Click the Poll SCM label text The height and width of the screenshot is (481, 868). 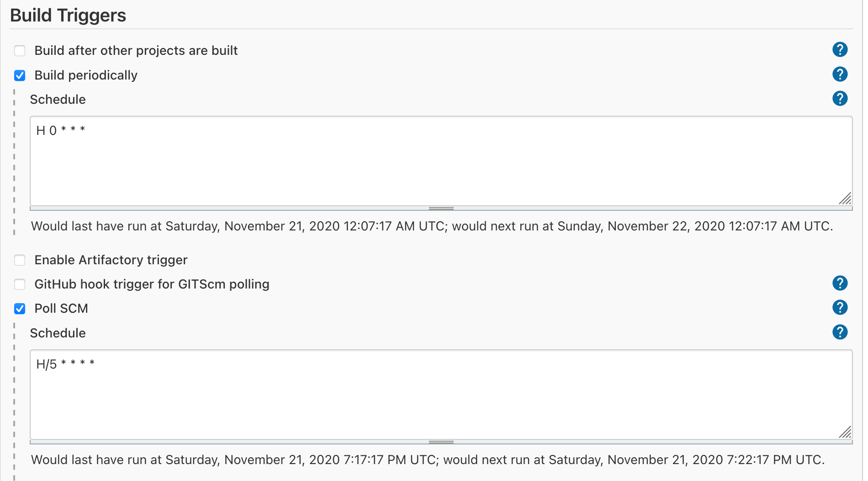(61, 309)
